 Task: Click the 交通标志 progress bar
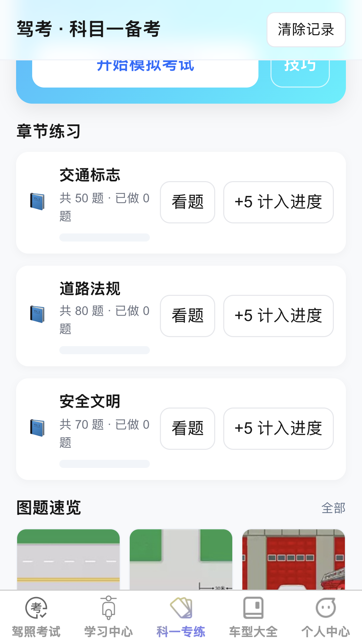click(x=105, y=237)
